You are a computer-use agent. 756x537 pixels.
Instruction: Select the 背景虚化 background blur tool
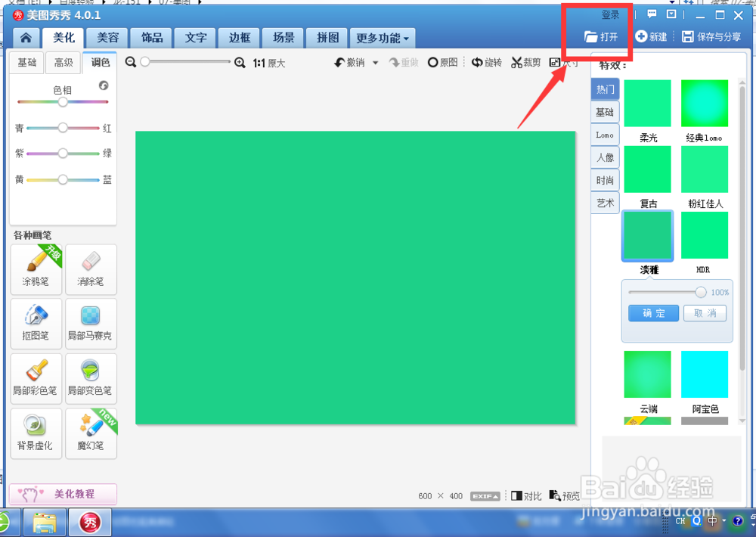pos(36,433)
